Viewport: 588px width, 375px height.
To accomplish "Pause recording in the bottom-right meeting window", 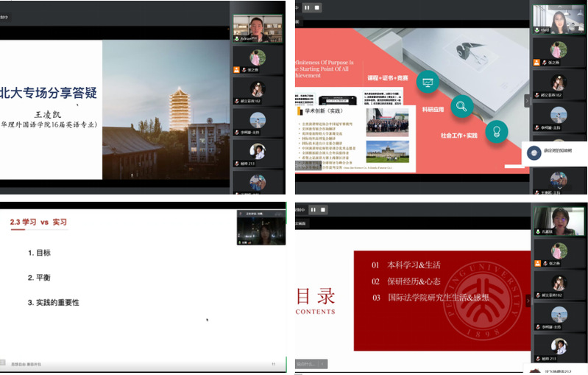I will (x=312, y=209).
